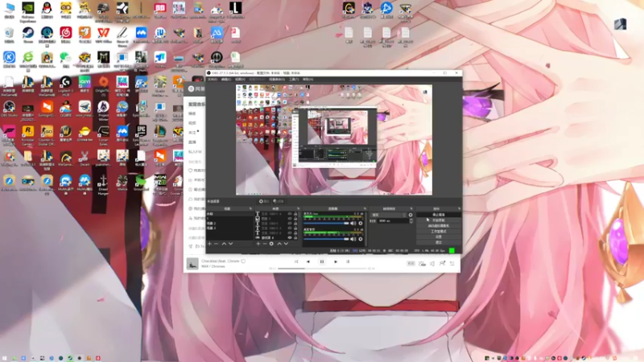Adjust transition duration stepper arrows
Viewport: 644px width, 362px height.
411,220
